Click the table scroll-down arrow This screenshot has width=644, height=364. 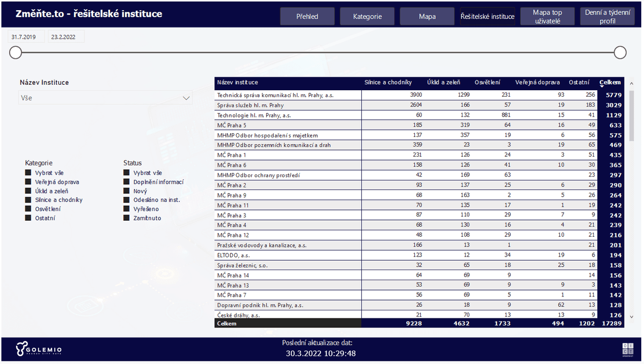631,317
